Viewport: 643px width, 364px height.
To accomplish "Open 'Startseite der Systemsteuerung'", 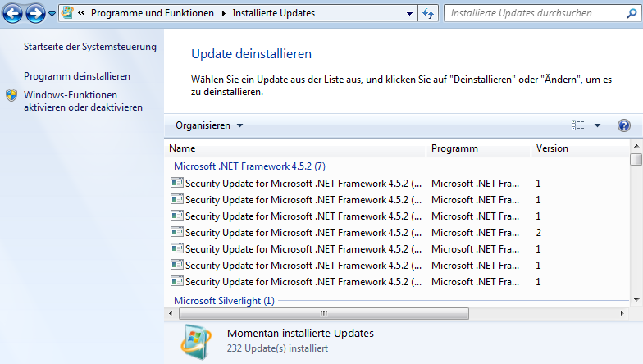I will coord(90,47).
